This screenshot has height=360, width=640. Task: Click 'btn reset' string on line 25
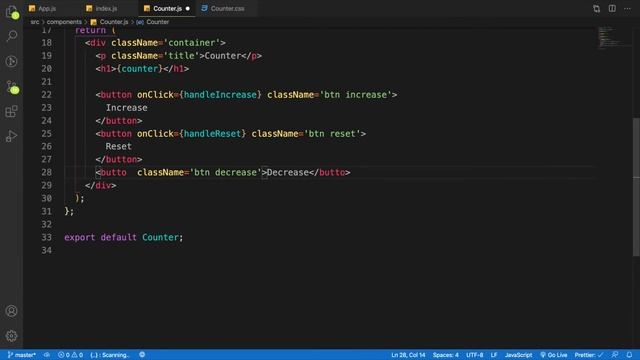(x=332, y=133)
